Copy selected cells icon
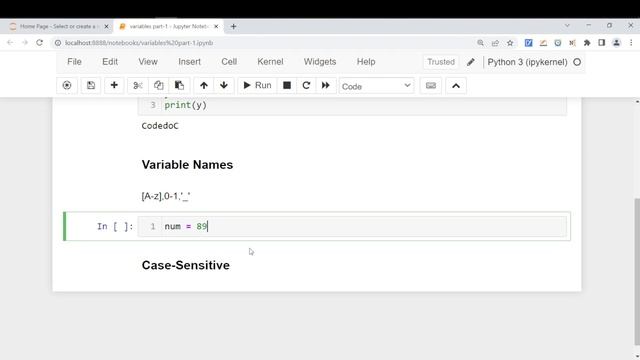Screen dimensions: 640x360 pos(158,86)
